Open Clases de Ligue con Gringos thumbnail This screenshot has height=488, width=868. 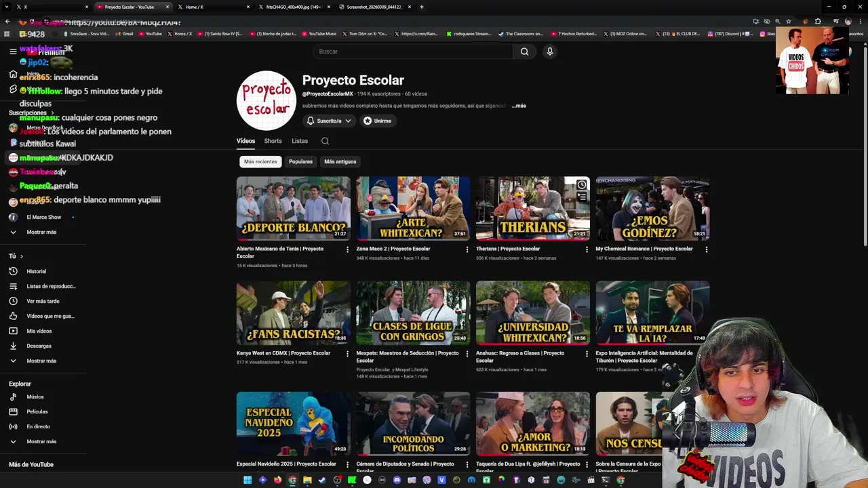click(x=414, y=312)
